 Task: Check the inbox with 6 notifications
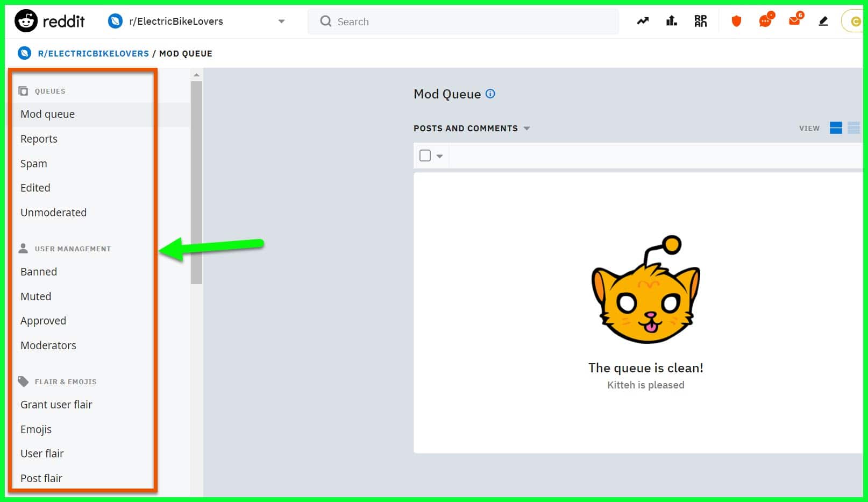point(794,21)
